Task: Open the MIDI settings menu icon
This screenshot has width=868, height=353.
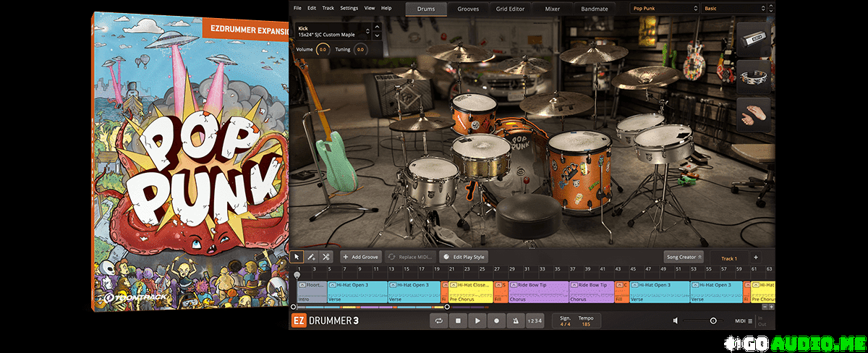Action: tap(750, 320)
